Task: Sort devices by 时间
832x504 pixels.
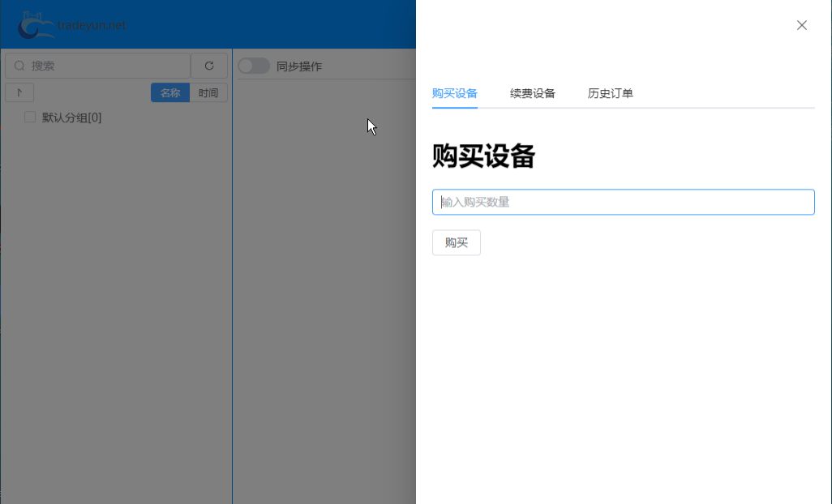Action: tap(208, 92)
